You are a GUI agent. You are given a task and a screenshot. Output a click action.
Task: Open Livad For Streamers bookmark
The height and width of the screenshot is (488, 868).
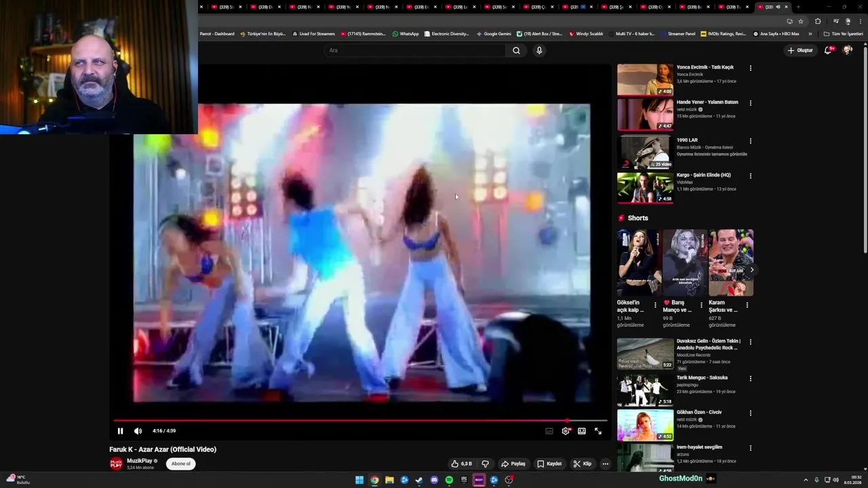(313, 33)
